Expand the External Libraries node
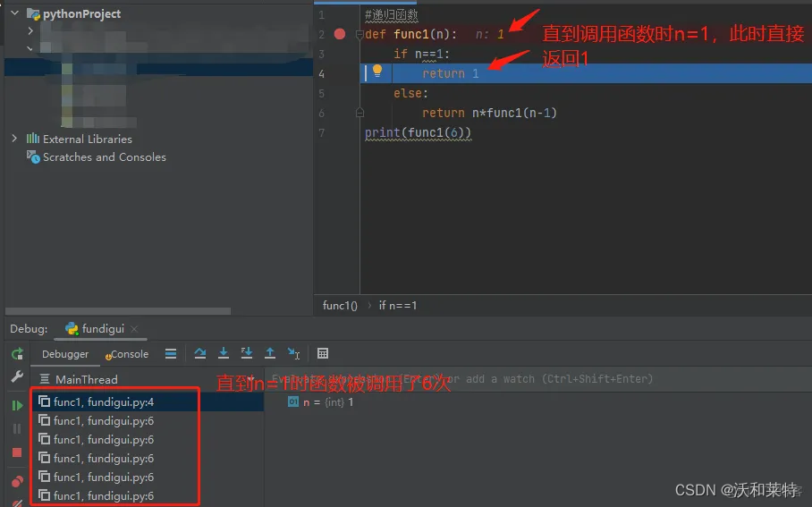 click(14, 139)
